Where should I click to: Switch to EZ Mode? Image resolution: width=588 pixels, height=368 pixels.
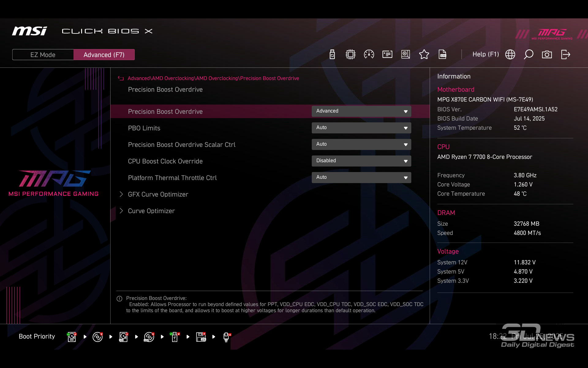(x=43, y=55)
